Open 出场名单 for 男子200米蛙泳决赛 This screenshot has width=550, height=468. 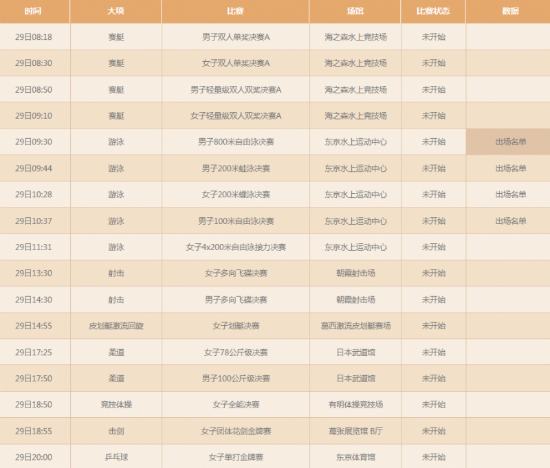coord(510,168)
